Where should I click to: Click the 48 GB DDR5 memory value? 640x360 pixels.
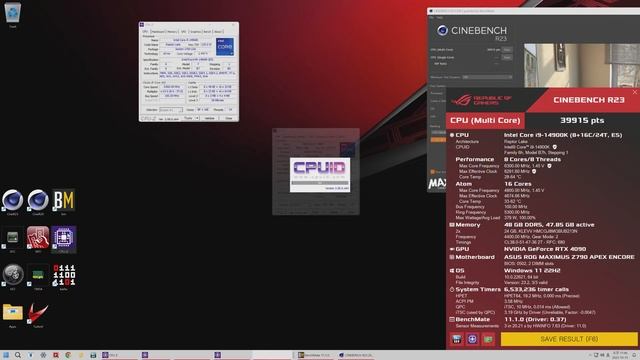pos(549,225)
